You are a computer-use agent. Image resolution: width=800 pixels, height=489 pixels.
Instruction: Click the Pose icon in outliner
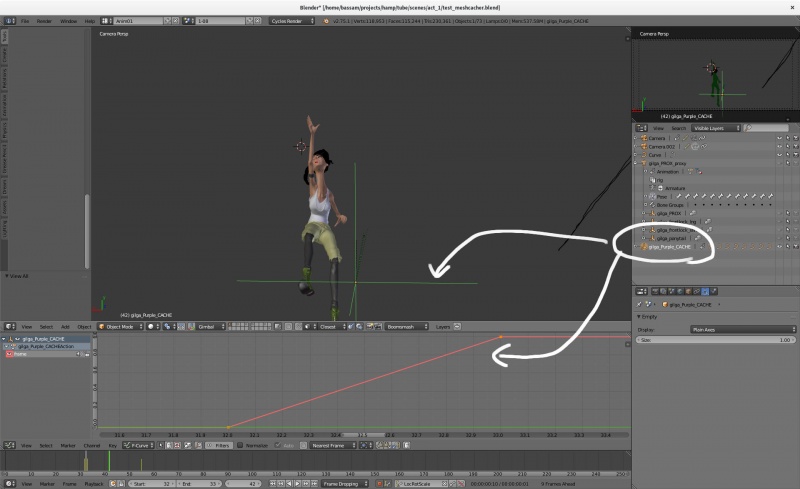pyautogui.click(x=650, y=196)
